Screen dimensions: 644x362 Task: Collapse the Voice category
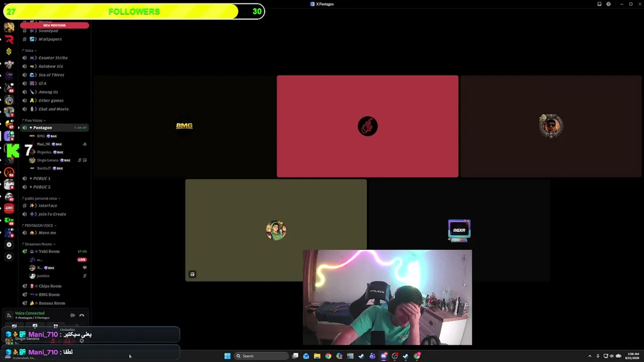point(29,50)
